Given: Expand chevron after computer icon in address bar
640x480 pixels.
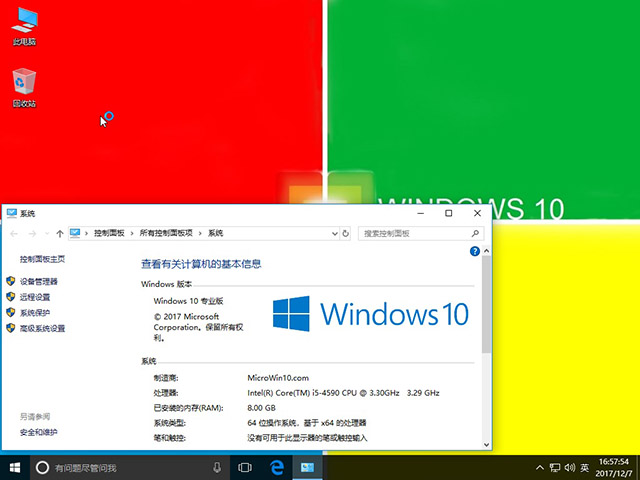Looking at the screenshot, I should pos(86,233).
